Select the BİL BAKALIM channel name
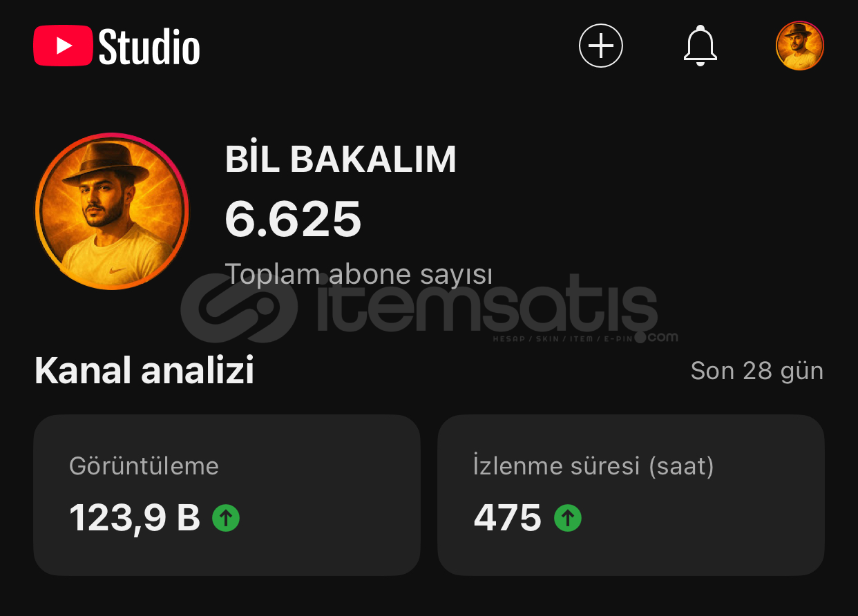 pos(341,160)
